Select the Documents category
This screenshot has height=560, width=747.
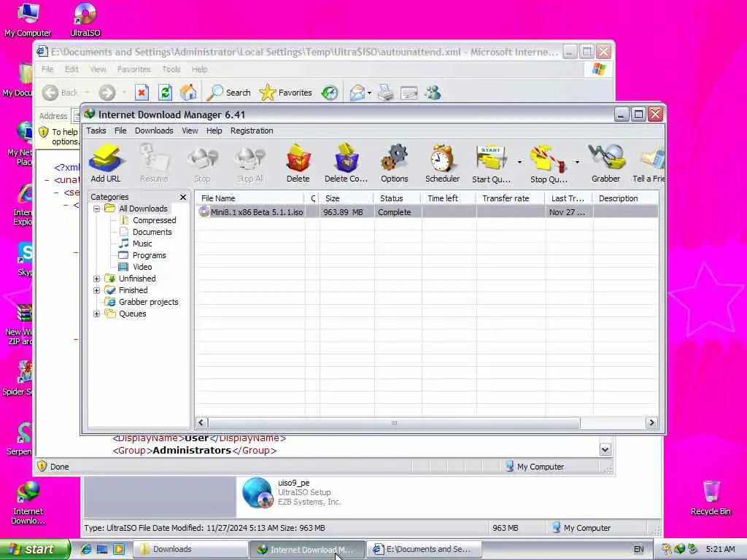click(x=152, y=232)
